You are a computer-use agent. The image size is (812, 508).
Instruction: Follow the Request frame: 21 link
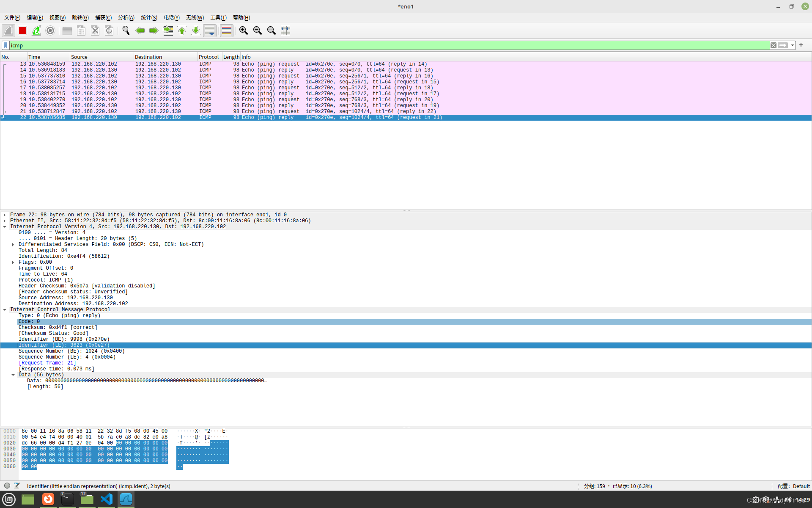coord(47,363)
